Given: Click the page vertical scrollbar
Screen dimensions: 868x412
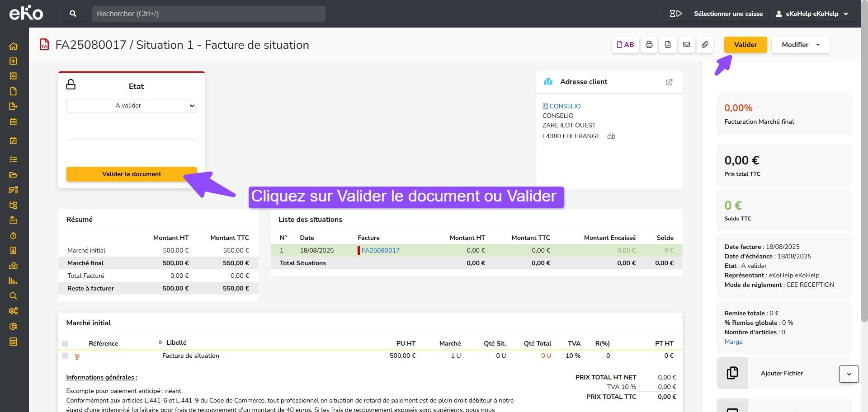Looking at the screenshot, I should point(864,181).
